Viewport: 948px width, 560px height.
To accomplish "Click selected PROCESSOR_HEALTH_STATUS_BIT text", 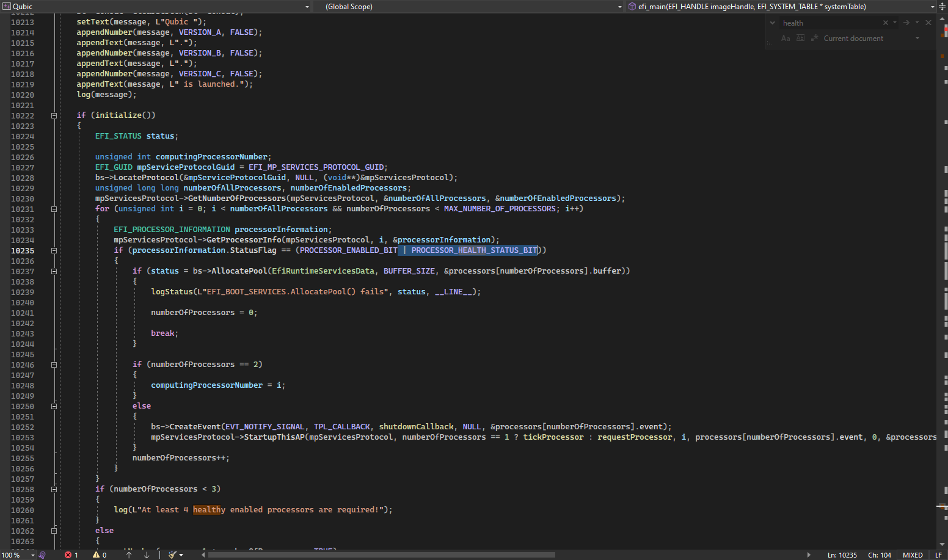I will pyautogui.click(x=474, y=250).
